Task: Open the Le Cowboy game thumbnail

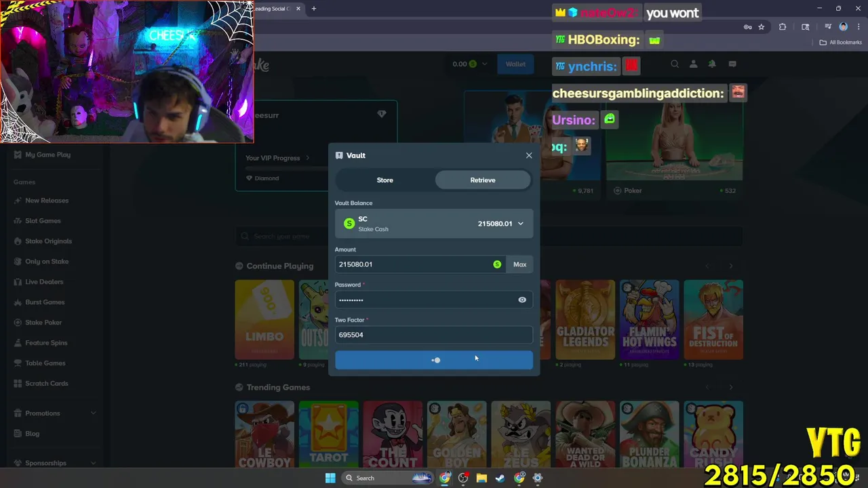Action: (264, 434)
